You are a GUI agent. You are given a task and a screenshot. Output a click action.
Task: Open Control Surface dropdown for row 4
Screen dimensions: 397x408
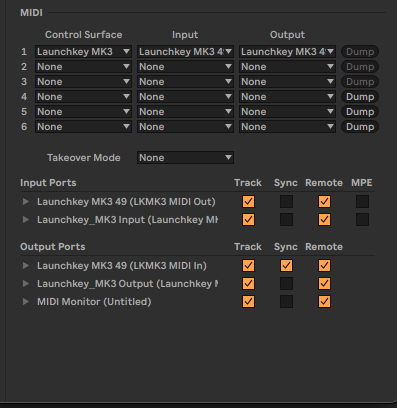point(83,97)
